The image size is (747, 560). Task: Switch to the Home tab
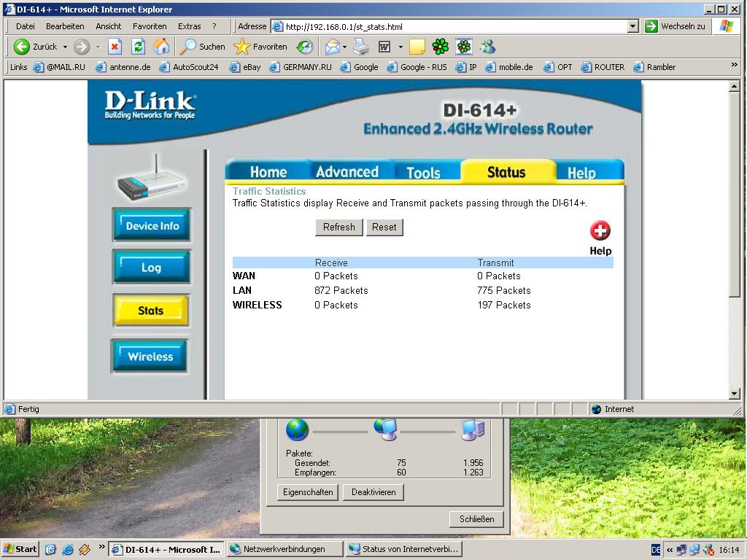pos(268,172)
